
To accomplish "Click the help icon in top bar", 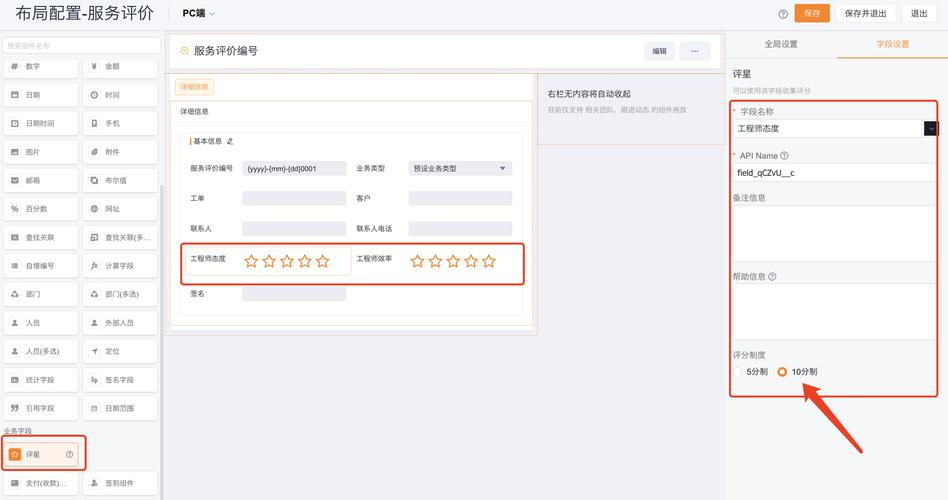I will pyautogui.click(x=783, y=14).
